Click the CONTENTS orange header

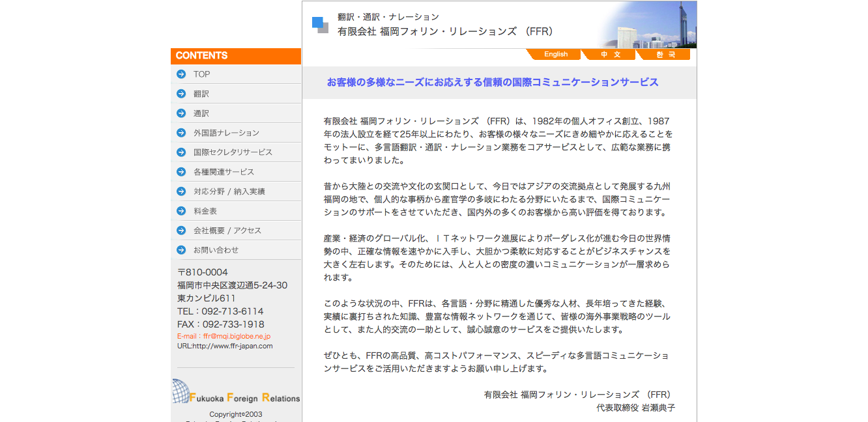coord(236,56)
